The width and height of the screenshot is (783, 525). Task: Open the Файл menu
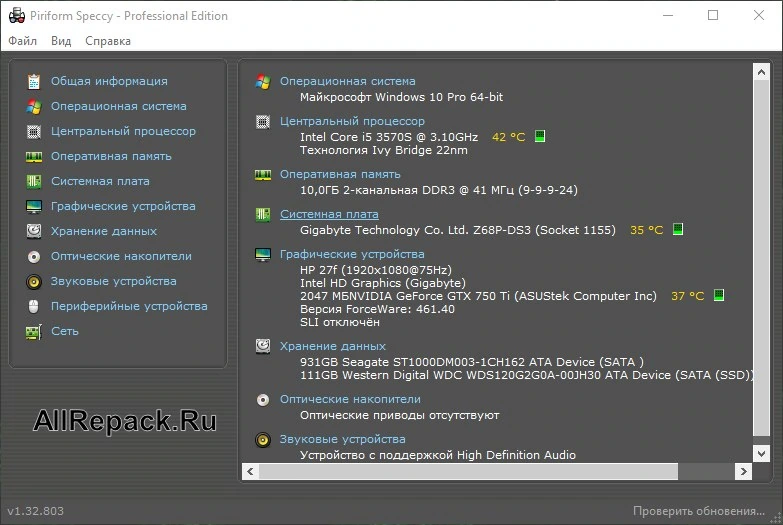(22, 41)
